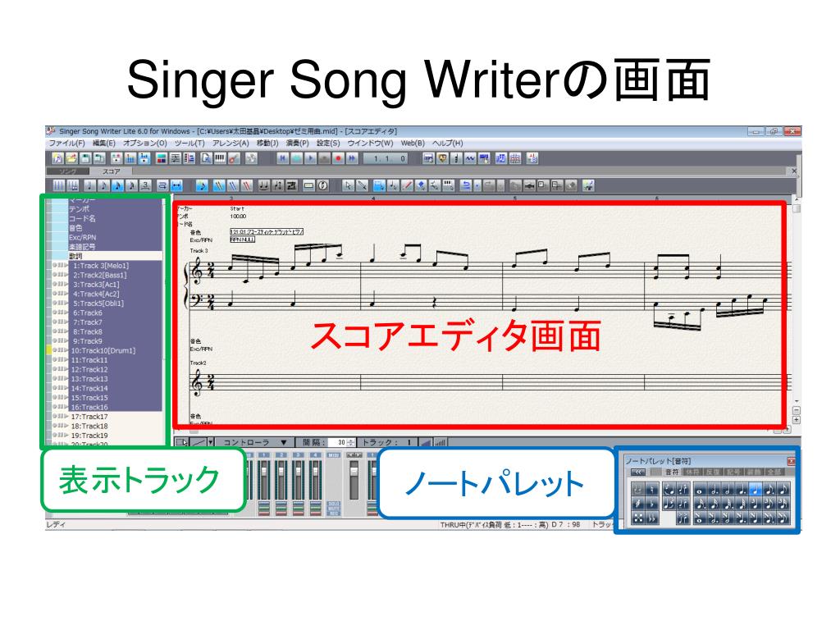This screenshot has height=630, width=840.
Task: Close the ノートパレット window
Action: (x=792, y=461)
